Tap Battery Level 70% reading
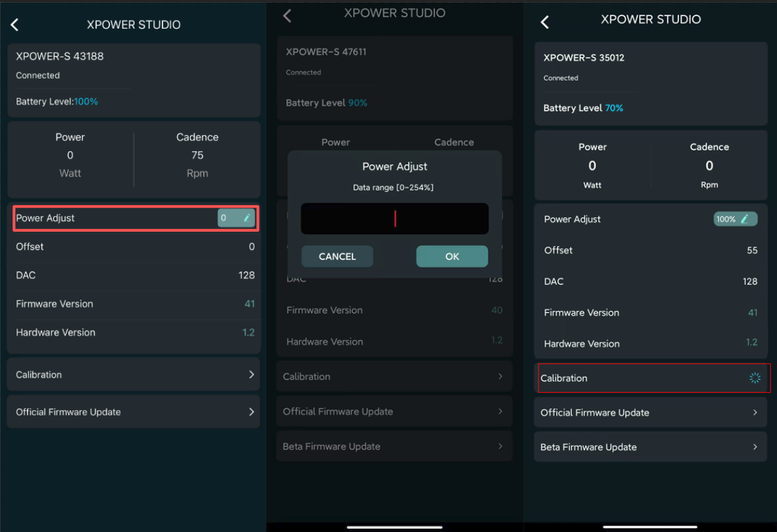 tap(614, 108)
